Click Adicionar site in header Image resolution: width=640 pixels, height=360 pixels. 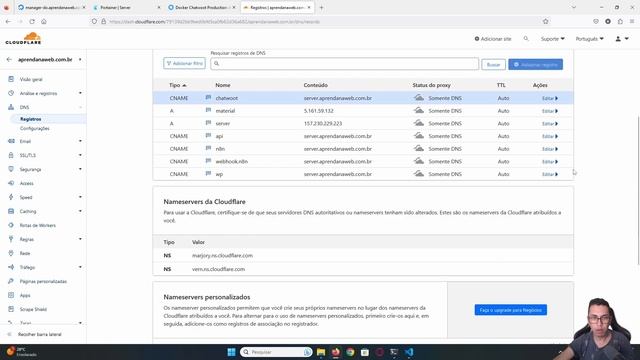(493, 39)
